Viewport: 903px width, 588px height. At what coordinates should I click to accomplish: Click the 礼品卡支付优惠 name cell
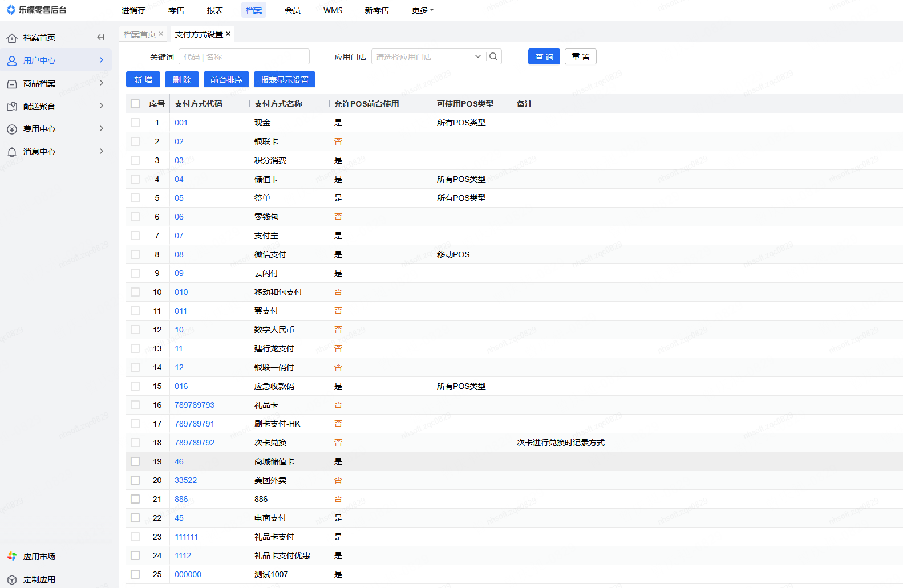tap(282, 555)
